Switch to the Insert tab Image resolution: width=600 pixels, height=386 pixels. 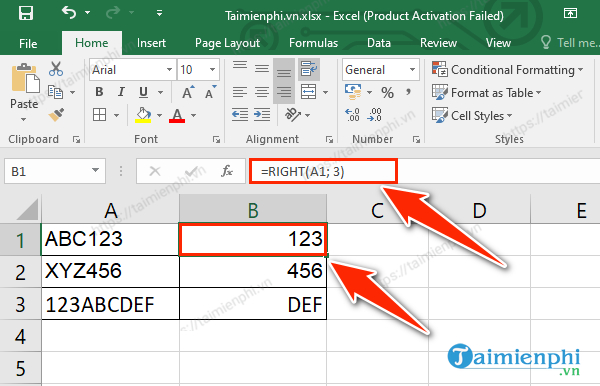tap(151, 43)
